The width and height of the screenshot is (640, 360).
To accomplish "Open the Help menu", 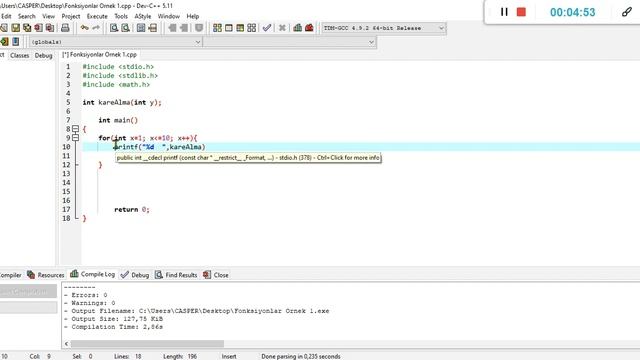I will coord(193,16).
